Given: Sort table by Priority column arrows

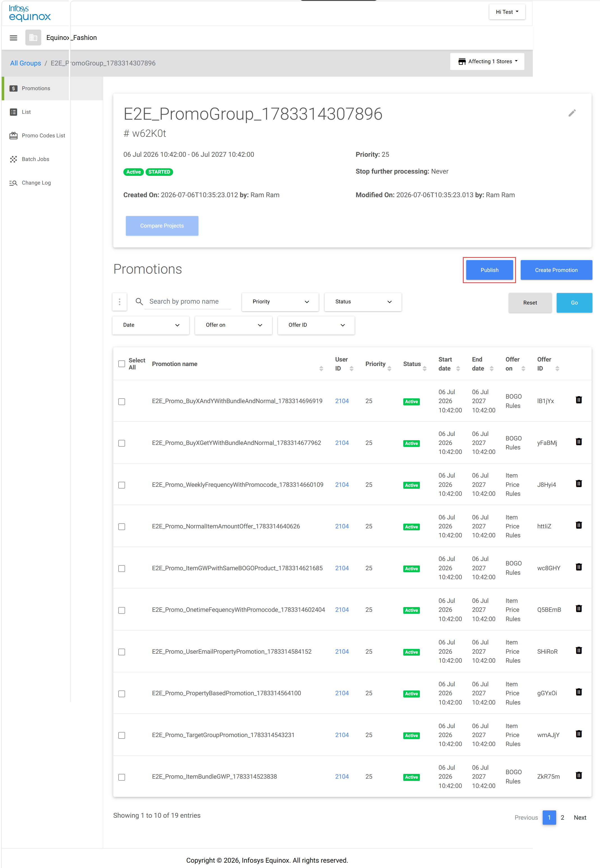Looking at the screenshot, I should pos(390,369).
